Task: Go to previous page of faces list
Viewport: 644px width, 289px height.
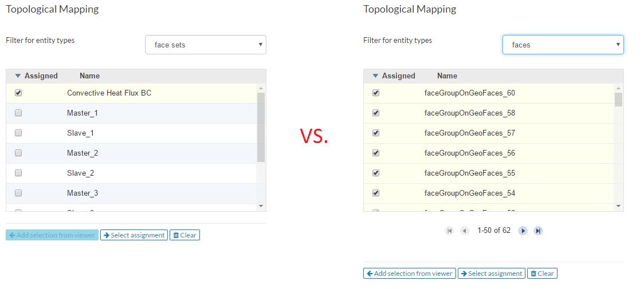Action: coord(465,231)
